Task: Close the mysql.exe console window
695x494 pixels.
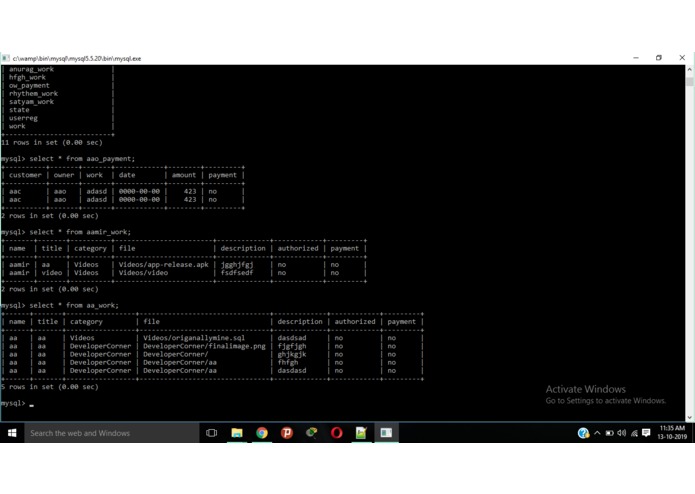Action: point(682,58)
